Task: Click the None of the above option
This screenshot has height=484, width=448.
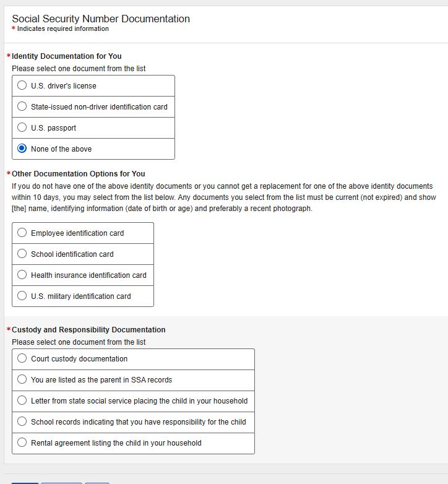Action: pyautogui.click(x=22, y=149)
